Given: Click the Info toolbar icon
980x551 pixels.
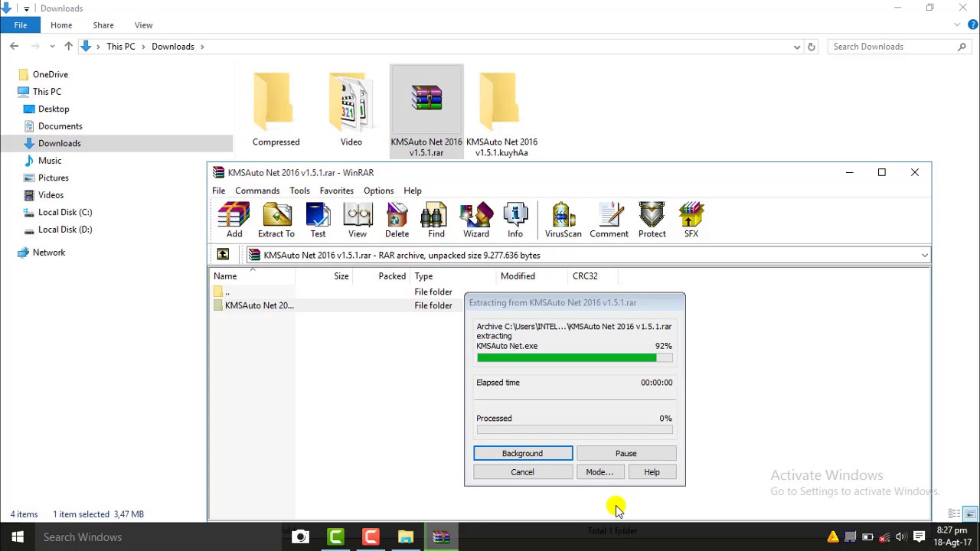Looking at the screenshot, I should (x=515, y=220).
